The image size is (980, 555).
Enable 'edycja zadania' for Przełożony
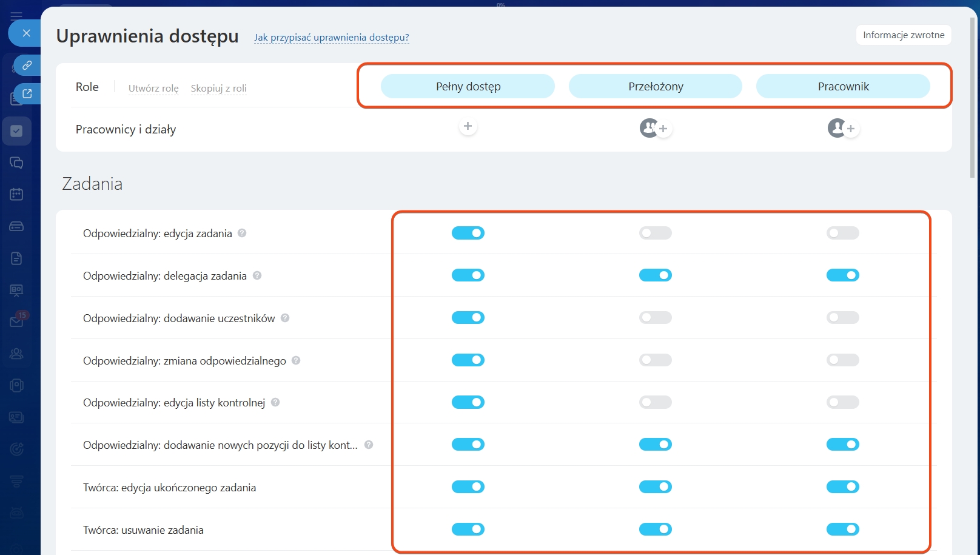click(655, 233)
